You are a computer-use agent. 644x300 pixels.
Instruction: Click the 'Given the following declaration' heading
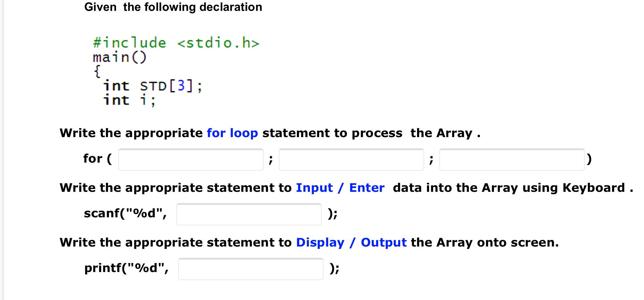173,7
